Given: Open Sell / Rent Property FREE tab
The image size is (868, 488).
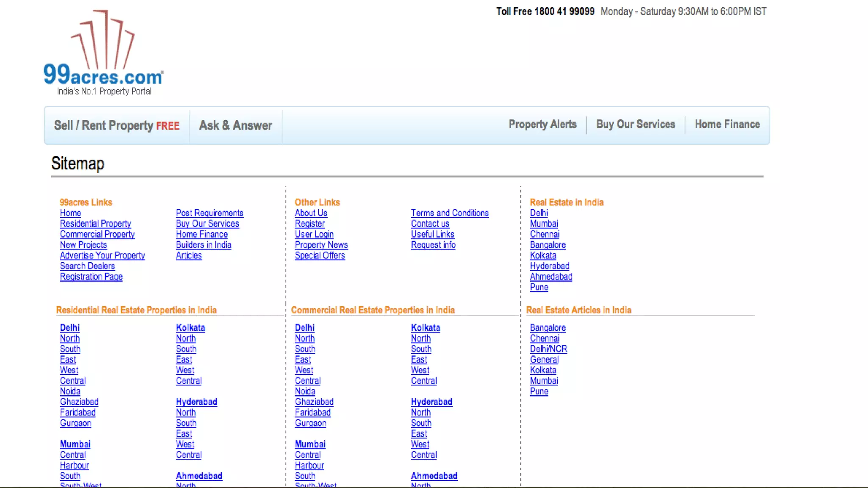Looking at the screenshot, I should click(117, 125).
